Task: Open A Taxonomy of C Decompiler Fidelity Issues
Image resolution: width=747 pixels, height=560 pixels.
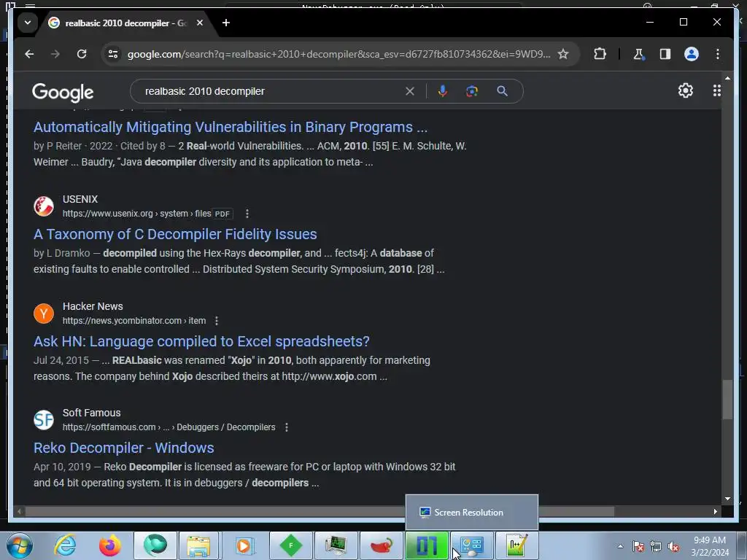Action: tap(175, 234)
